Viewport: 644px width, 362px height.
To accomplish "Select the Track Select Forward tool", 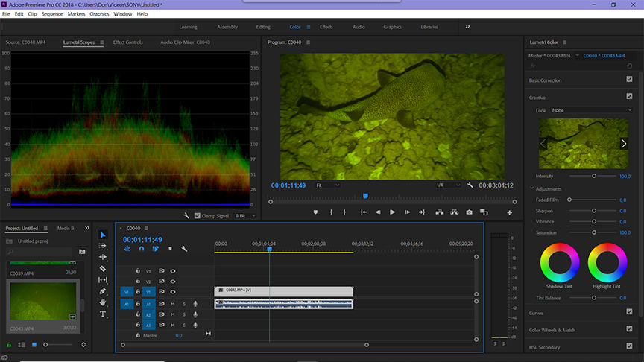I will tap(103, 246).
